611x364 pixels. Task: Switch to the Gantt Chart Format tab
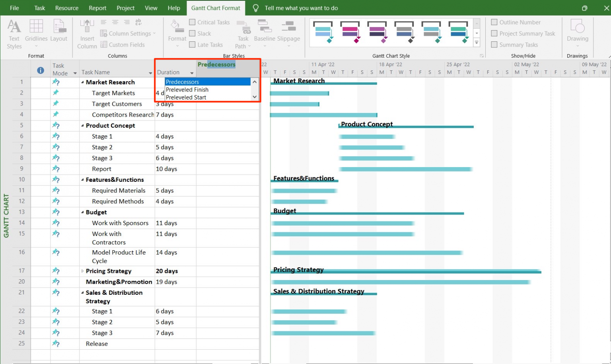[x=216, y=8]
